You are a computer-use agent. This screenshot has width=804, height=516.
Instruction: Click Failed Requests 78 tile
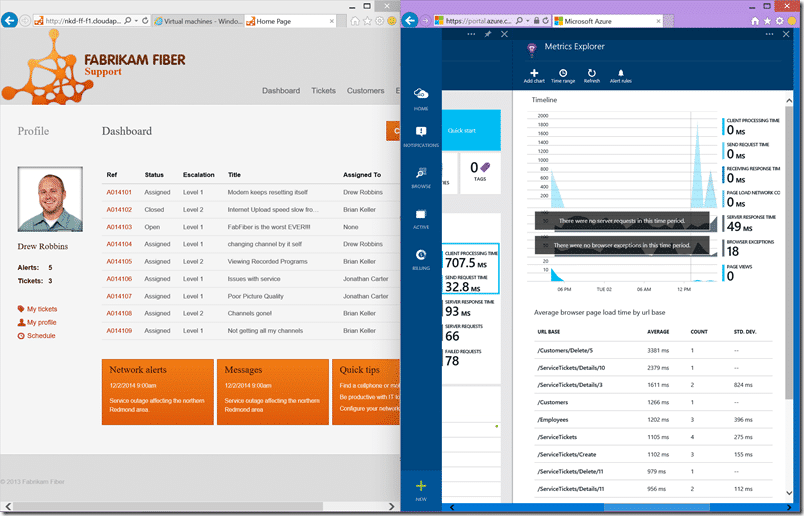pos(463,358)
